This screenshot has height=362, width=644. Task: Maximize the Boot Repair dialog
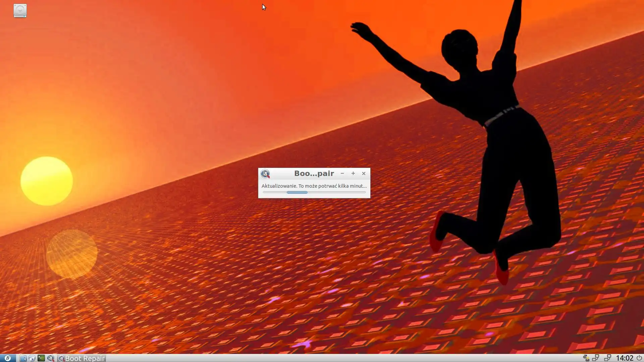(353, 173)
